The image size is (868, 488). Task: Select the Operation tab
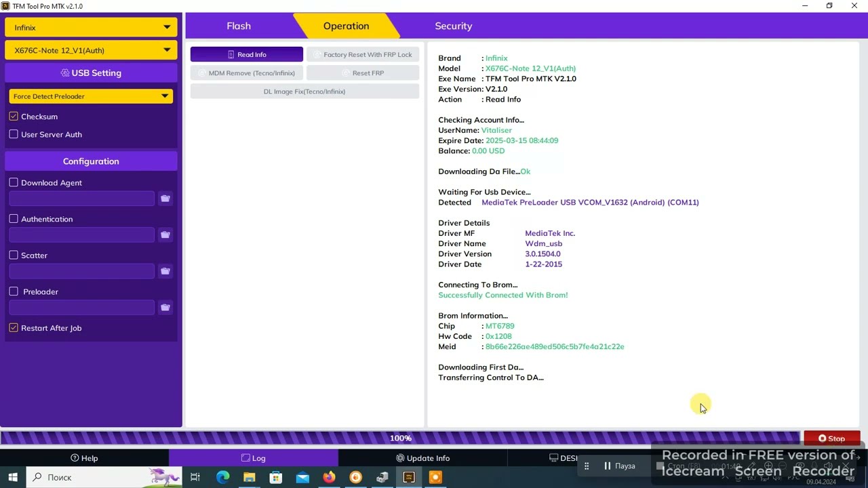tap(346, 26)
